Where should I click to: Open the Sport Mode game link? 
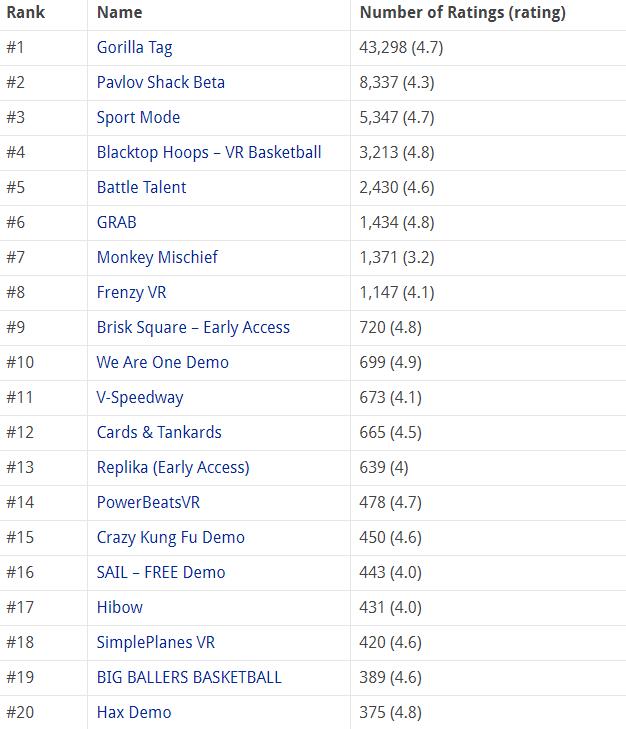point(138,117)
